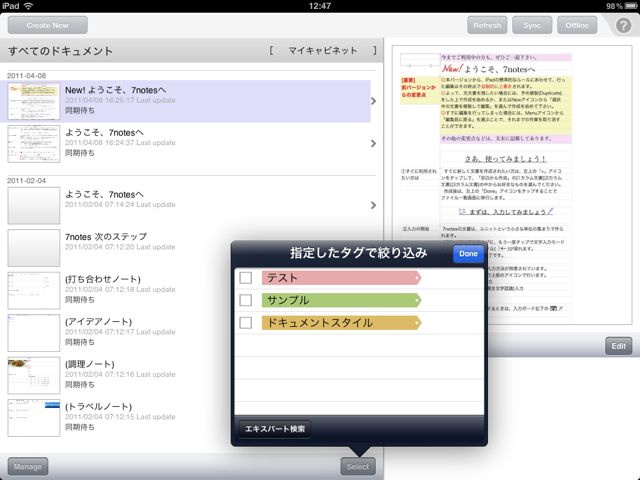The height and width of the screenshot is (480, 640).
Task: Open thumbnail of (打ち合わせノート)
Action: 34,290
